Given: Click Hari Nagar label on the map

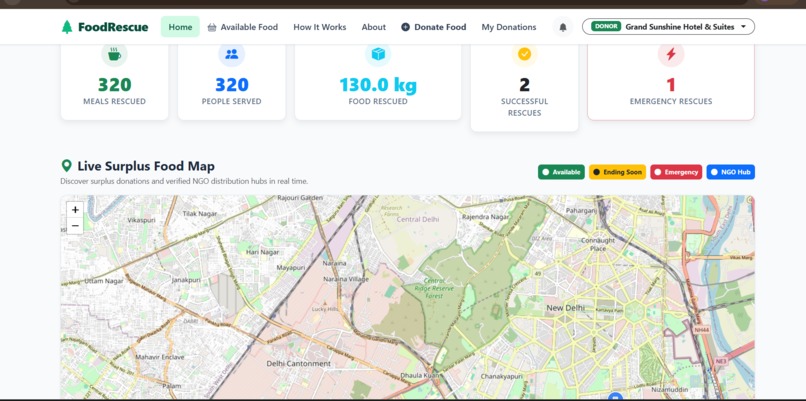Looking at the screenshot, I should click(263, 252).
